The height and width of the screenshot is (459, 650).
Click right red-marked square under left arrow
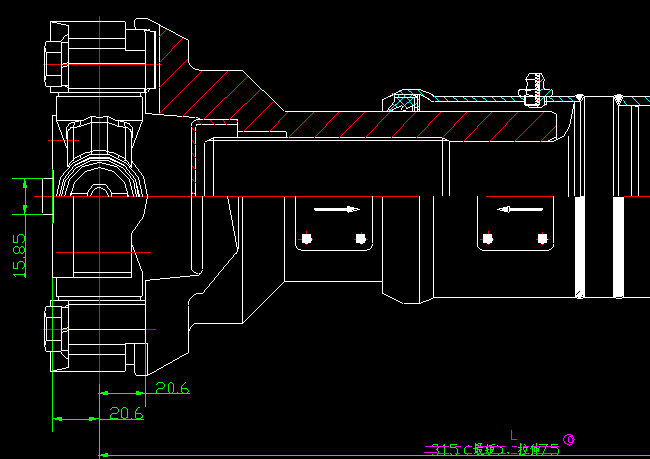[x=543, y=238]
